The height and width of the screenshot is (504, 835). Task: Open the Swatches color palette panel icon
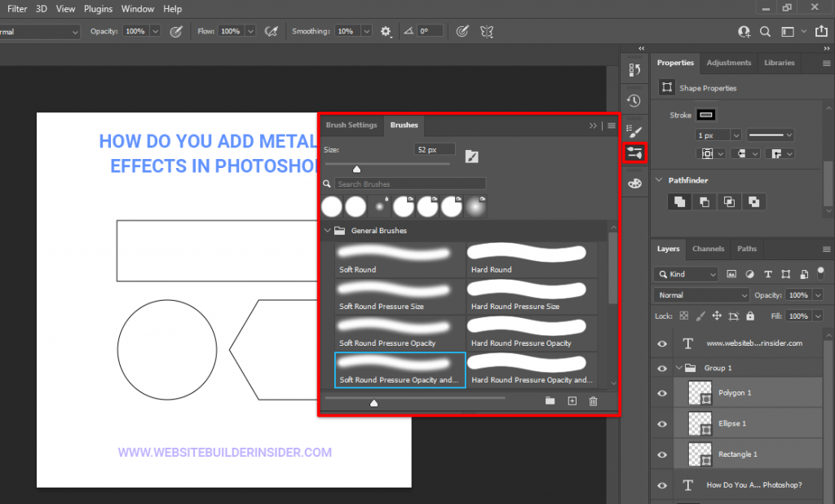pos(635,183)
